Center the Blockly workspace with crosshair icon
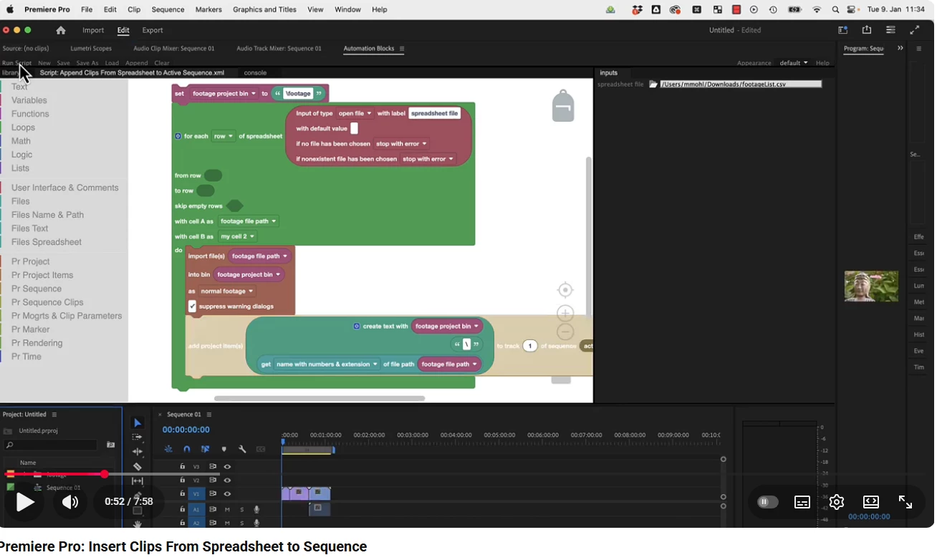The image size is (937, 560). [565, 290]
